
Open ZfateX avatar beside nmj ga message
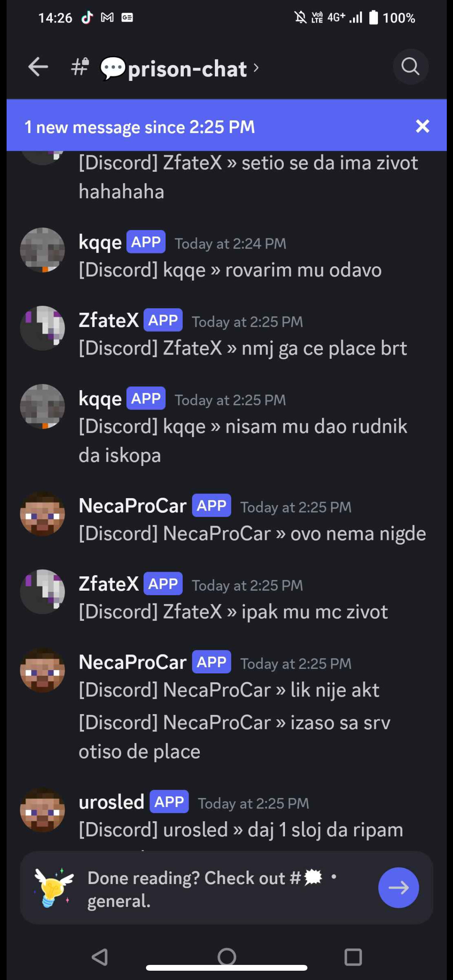point(42,328)
